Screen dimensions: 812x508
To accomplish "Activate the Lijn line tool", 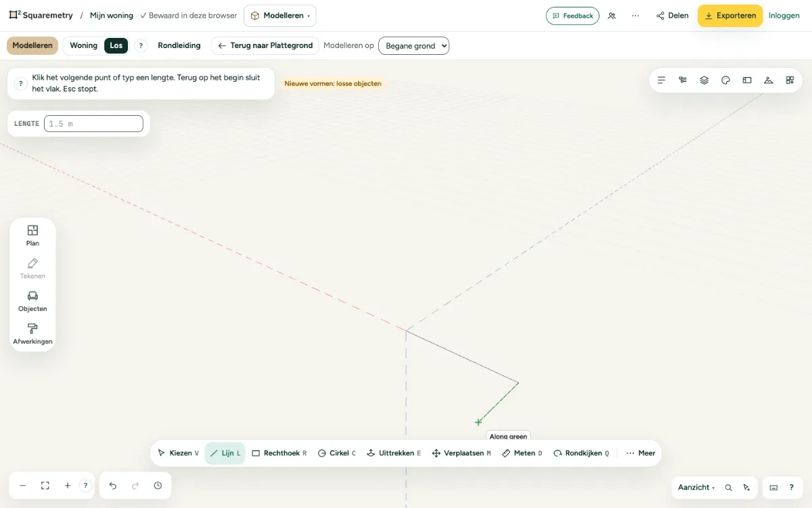I will click(225, 453).
